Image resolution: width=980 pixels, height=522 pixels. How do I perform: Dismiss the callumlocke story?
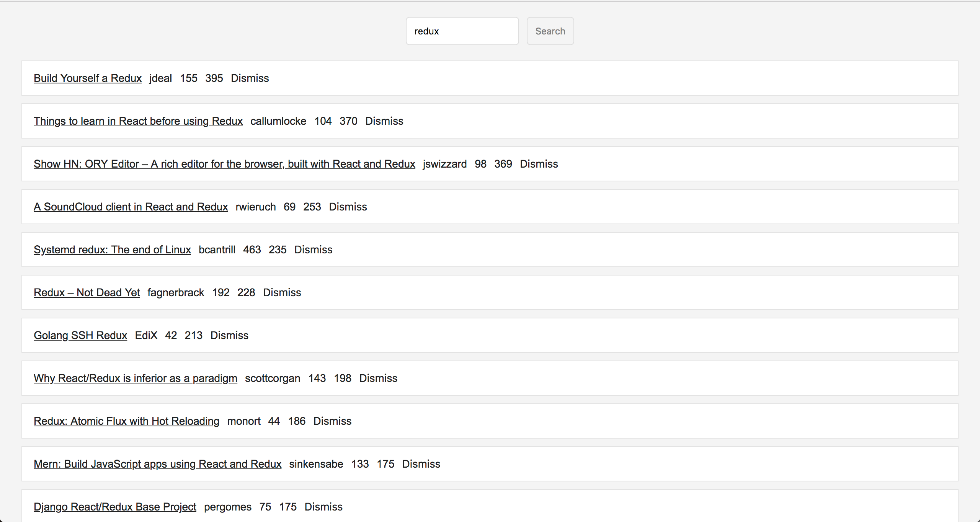click(x=384, y=121)
